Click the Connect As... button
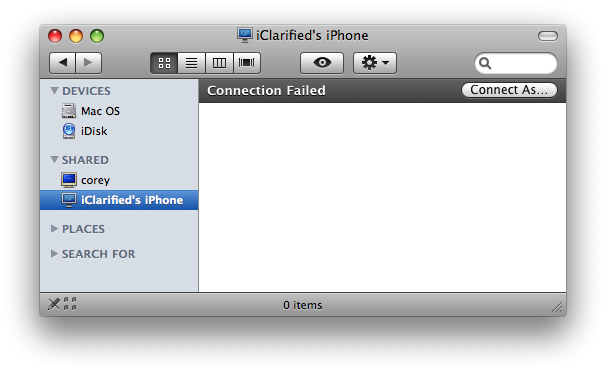Viewport: 606px width, 371px height. (x=509, y=90)
